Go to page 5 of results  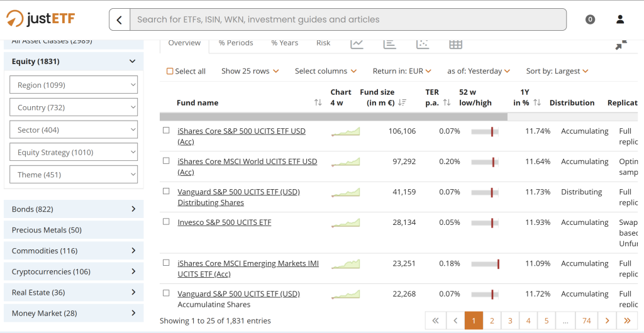(x=547, y=320)
